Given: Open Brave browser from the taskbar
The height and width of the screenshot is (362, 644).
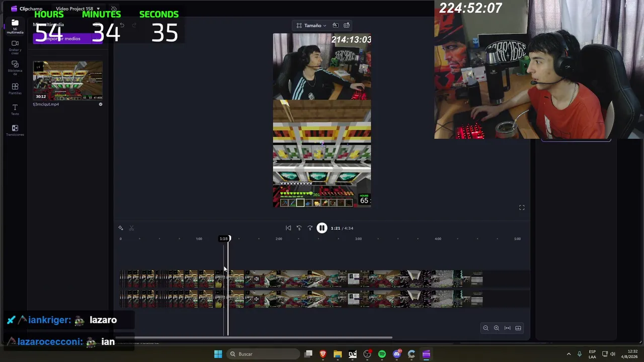Looking at the screenshot, I should pyautogui.click(x=323, y=354).
